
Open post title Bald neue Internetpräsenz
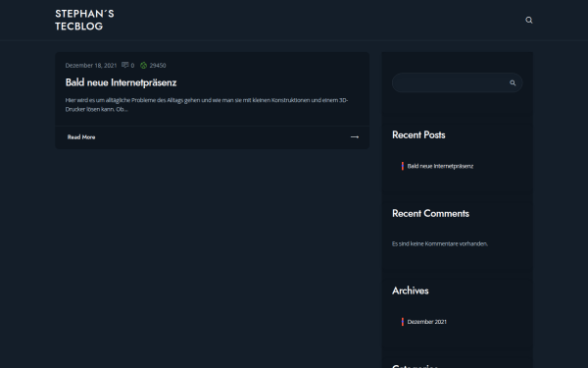tap(121, 82)
